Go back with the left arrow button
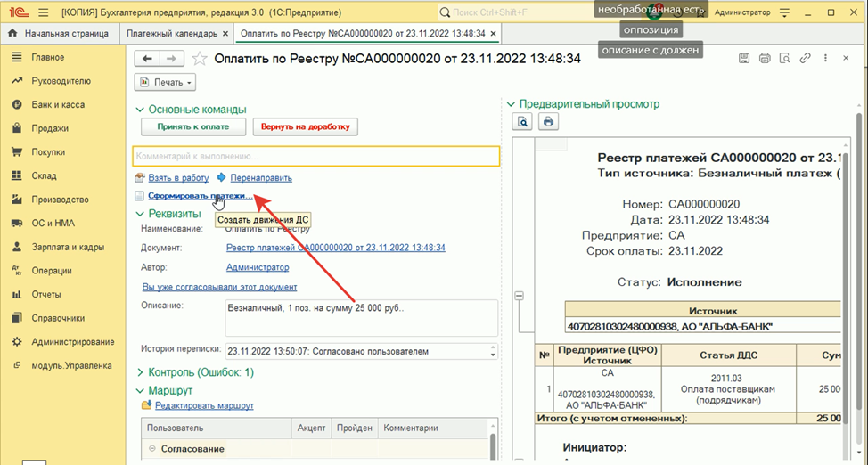 147,59
